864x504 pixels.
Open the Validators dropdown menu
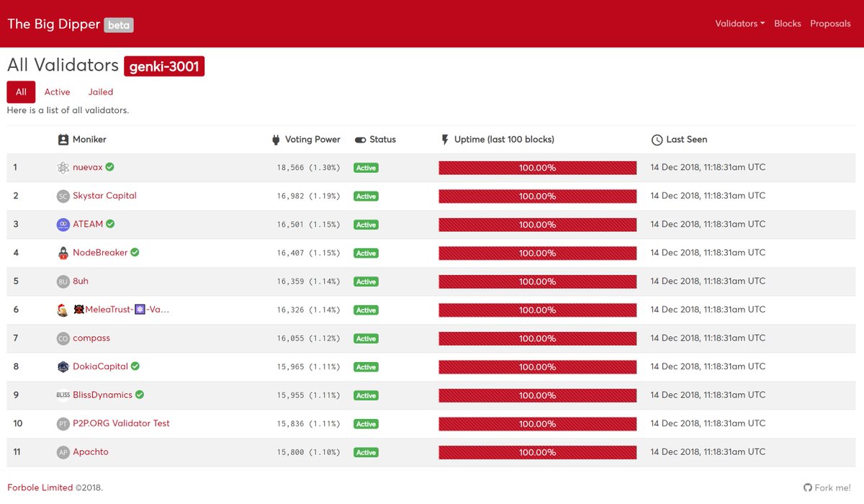(740, 24)
